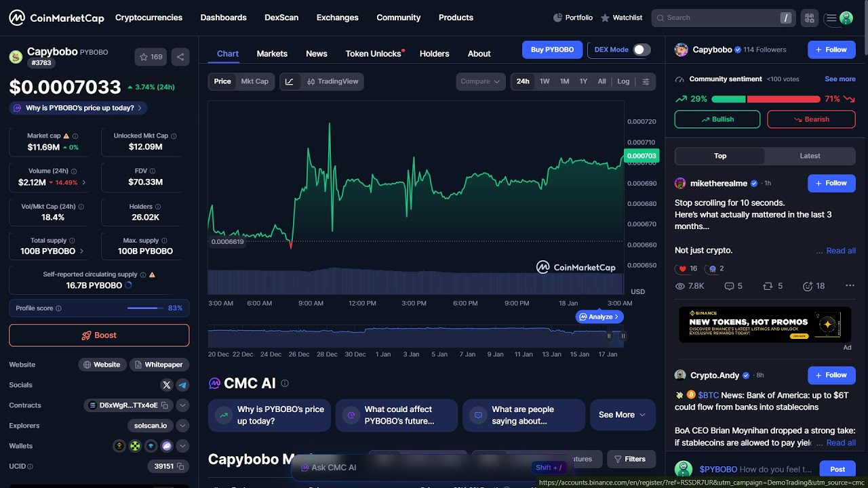Add Capybobo to watchlist star button
This screenshot has height=488, width=868.
[151, 57]
